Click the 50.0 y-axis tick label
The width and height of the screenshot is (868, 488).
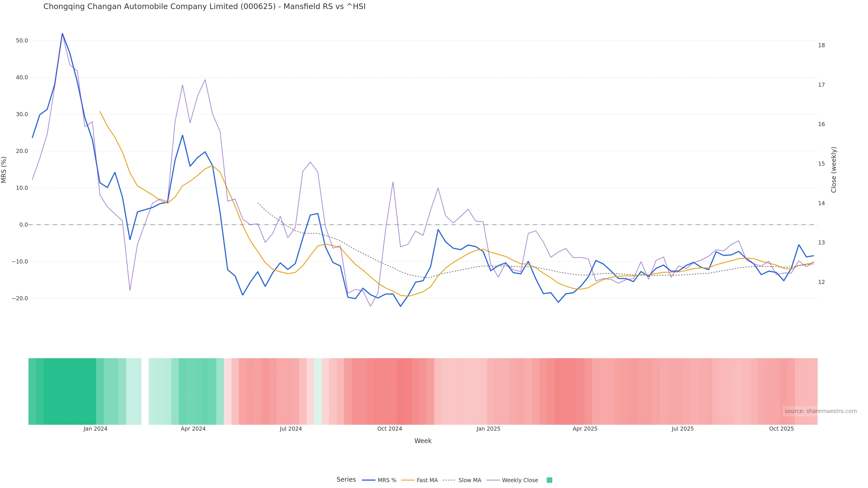22,41
